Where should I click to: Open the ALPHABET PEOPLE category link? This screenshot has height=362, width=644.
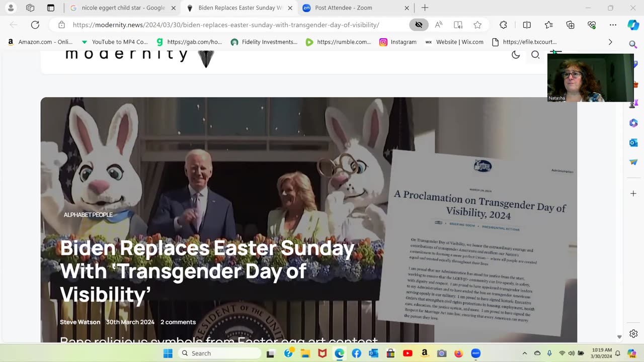pyautogui.click(x=88, y=215)
